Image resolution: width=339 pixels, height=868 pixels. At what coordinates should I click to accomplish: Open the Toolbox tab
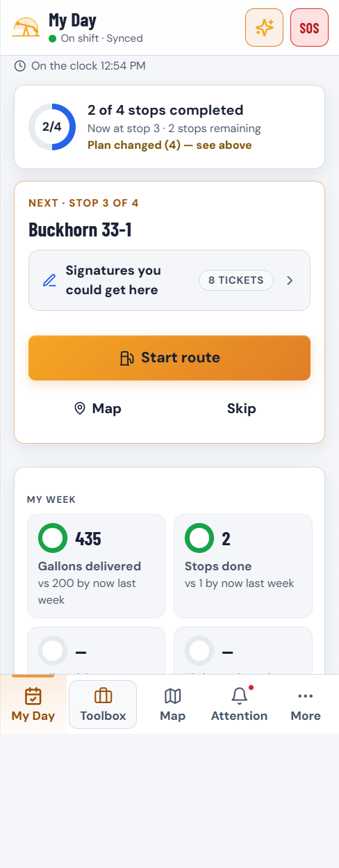tap(103, 704)
